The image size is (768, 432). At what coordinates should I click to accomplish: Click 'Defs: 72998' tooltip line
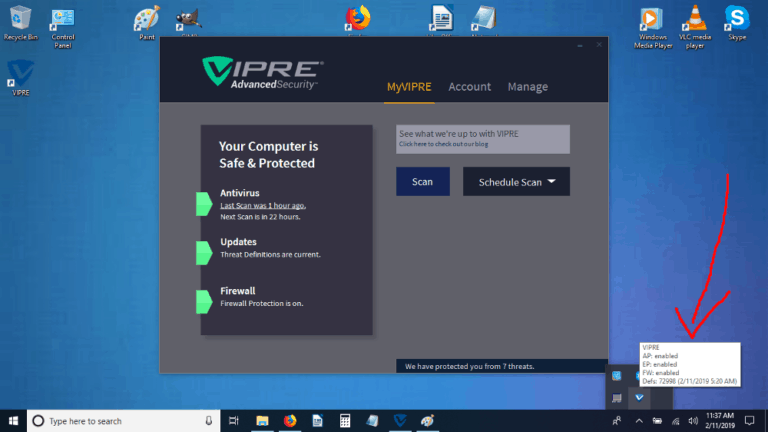click(x=690, y=381)
